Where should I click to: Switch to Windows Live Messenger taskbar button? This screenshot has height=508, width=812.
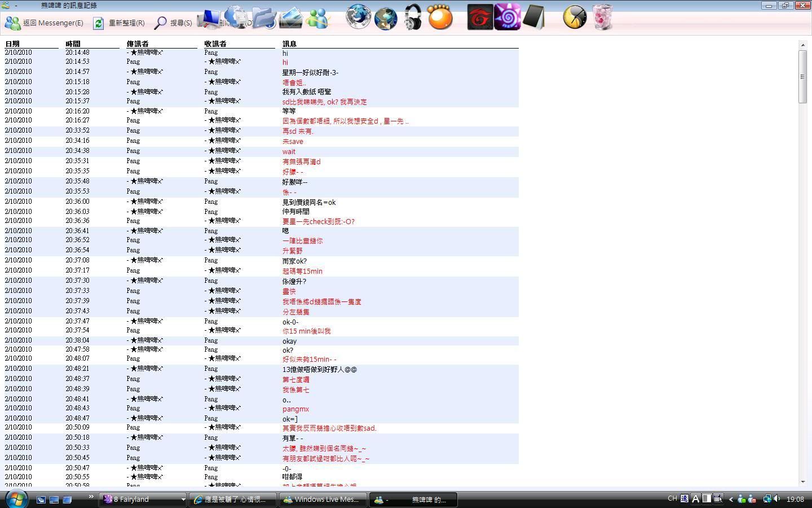[x=322, y=500]
